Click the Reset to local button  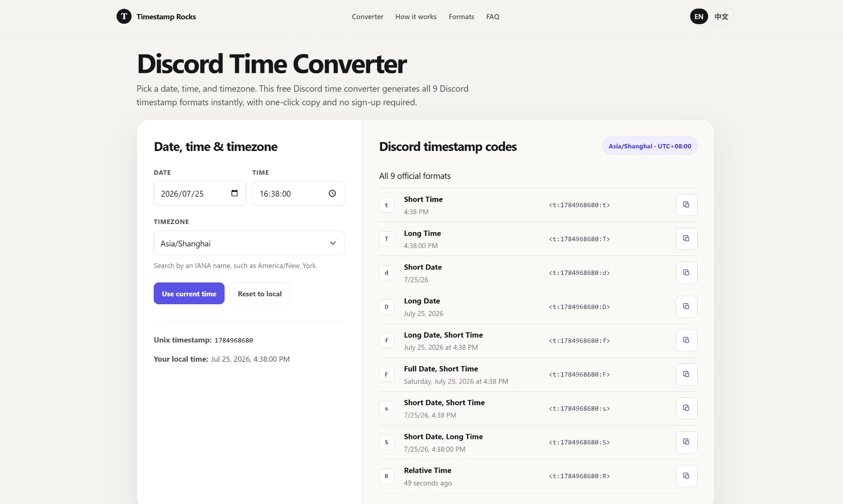click(x=259, y=293)
